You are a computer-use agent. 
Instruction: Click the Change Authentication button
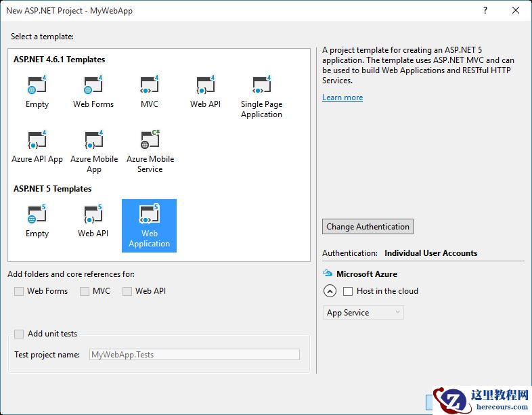[368, 227]
